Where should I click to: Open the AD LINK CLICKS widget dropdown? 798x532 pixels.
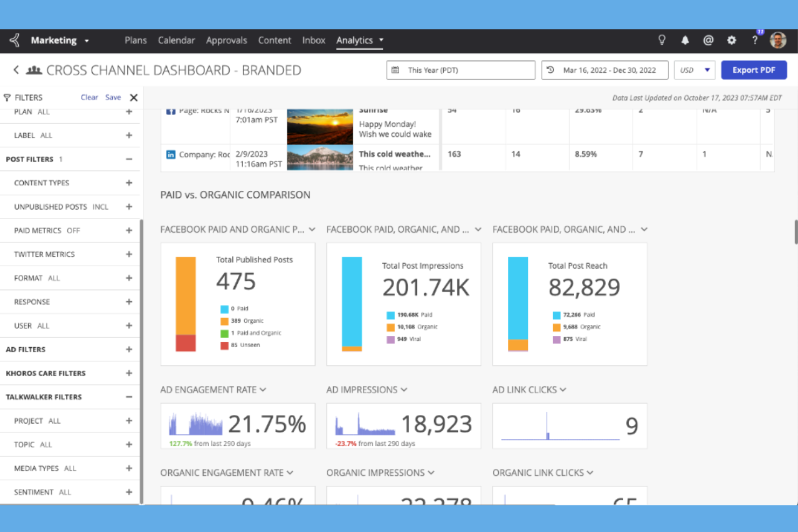[x=563, y=390]
